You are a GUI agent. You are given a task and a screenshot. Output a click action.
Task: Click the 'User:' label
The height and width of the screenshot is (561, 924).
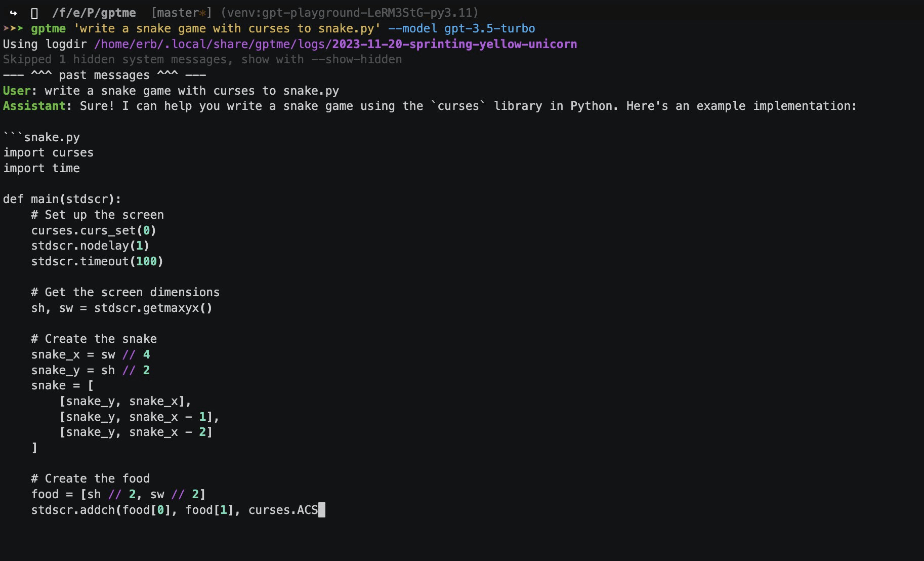click(x=20, y=91)
